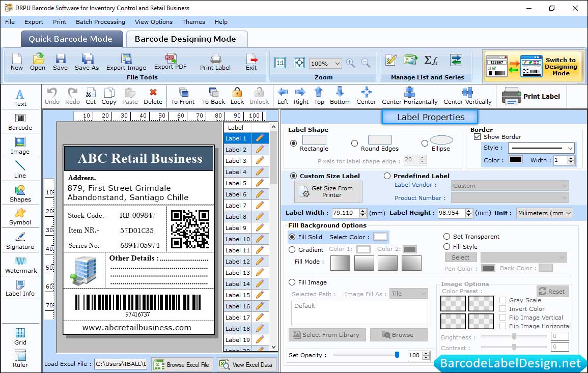Click the Lock icon

pyautogui.click(x=237, y=96)
